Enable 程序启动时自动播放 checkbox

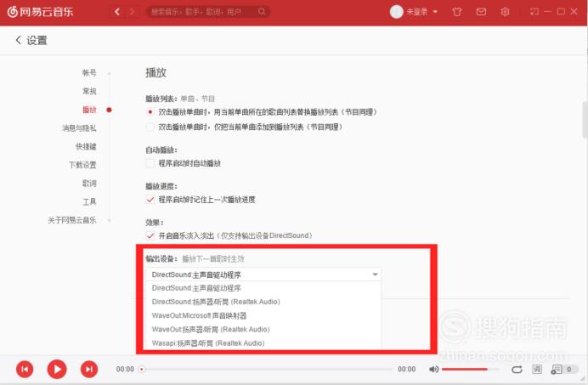pyautogui.click(x=150, y=163)
